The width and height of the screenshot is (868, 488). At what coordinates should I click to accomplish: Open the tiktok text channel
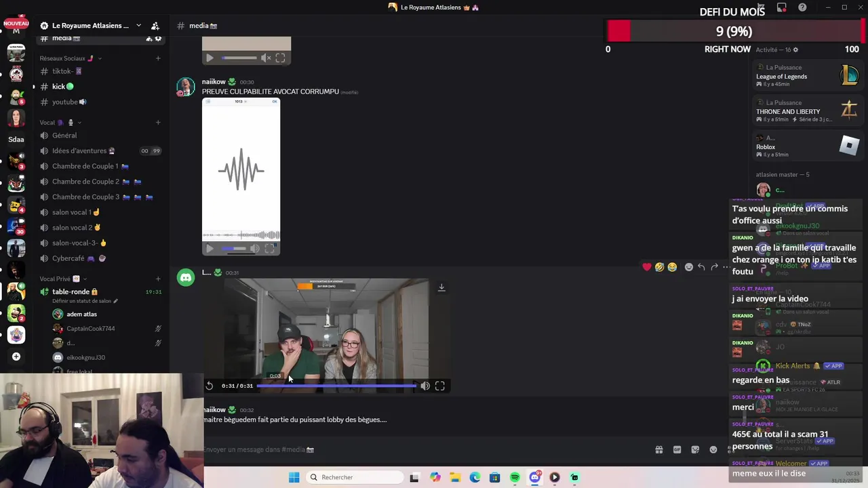click(100, 71)
